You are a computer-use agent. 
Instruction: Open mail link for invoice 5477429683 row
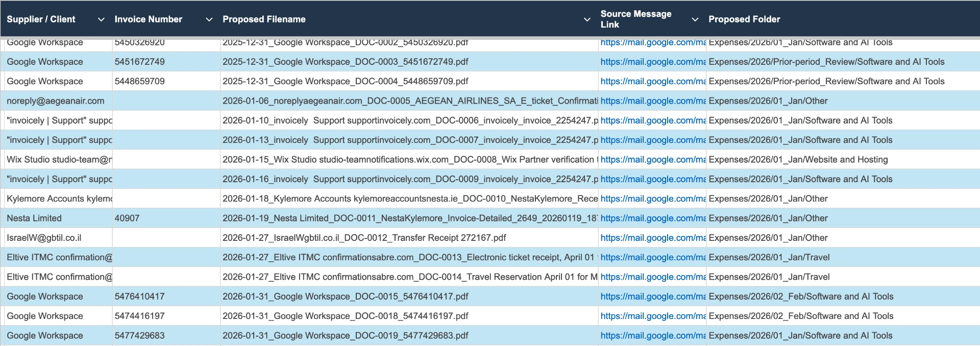(653, 336)
